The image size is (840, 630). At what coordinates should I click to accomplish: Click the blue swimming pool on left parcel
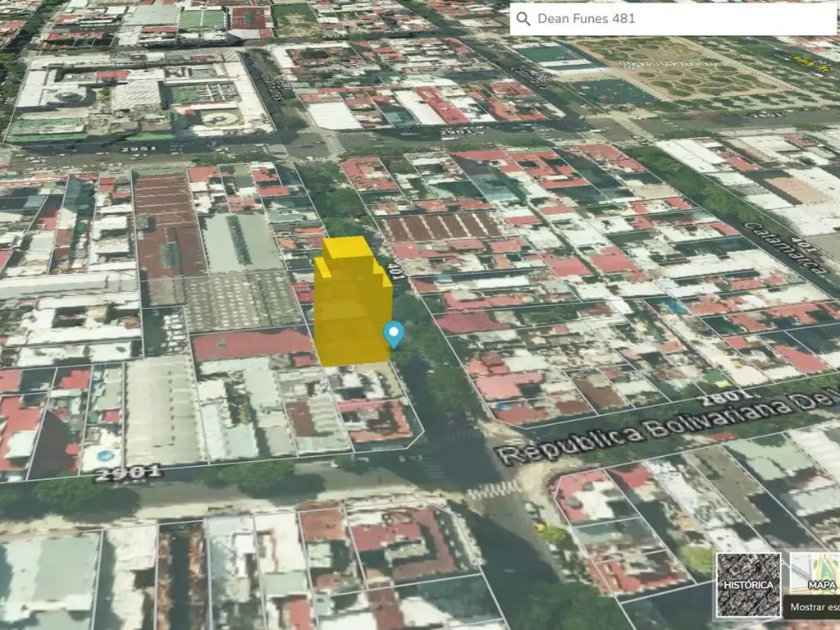pyautogui.click(x=105, y=454)
